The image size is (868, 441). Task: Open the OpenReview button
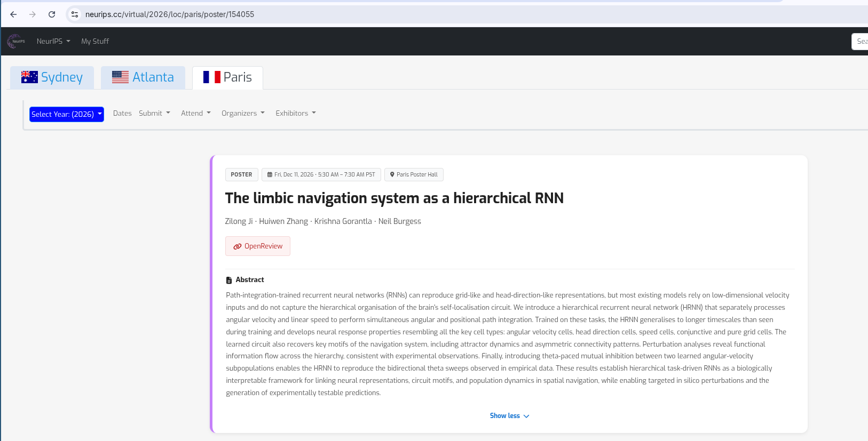coord(258,246)
